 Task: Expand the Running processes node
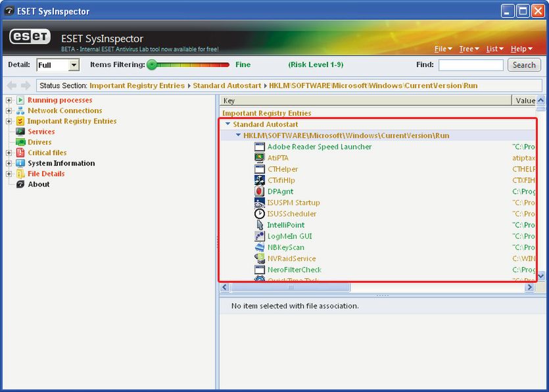point(9,101)
